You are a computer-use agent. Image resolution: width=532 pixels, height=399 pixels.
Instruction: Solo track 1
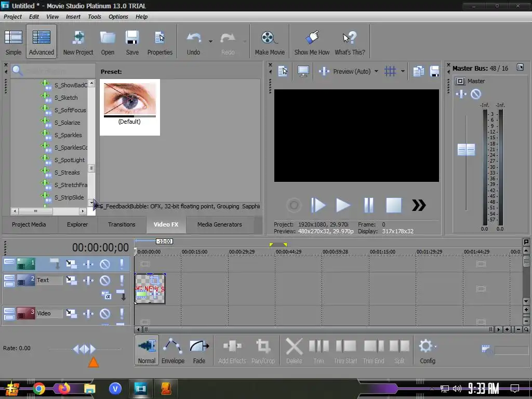(122, 264)
